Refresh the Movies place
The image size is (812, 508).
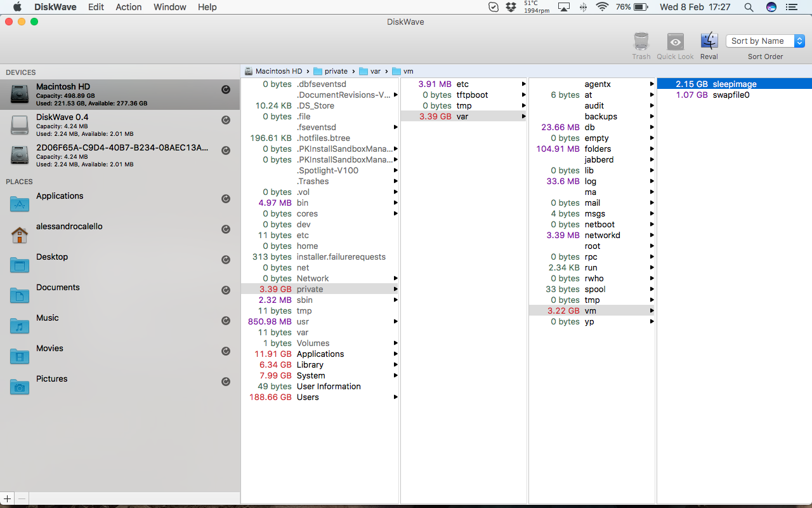click(x=225, y=351)
